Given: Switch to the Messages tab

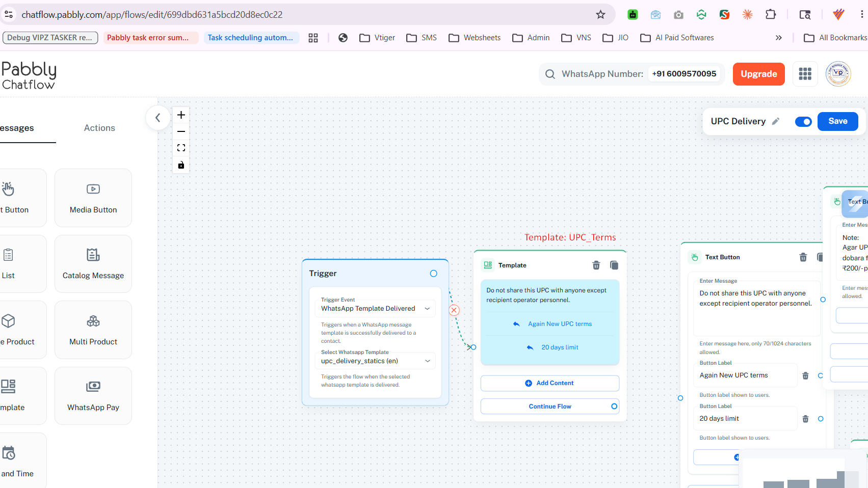Looking at the screenshot, I should (17, 128).
